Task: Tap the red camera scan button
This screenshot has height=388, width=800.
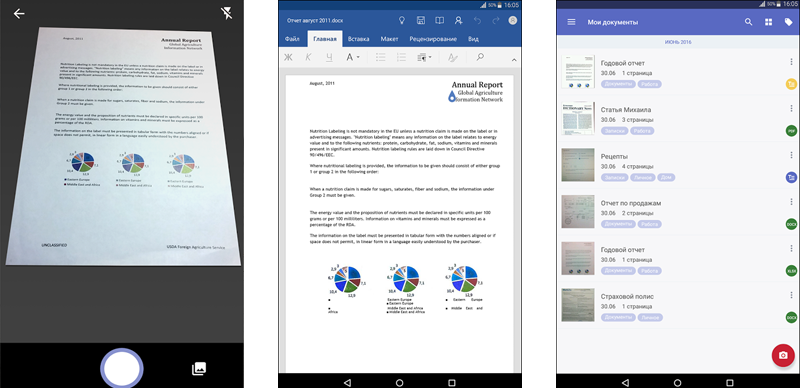Action: pyautogui.click(x=783, y=355)
